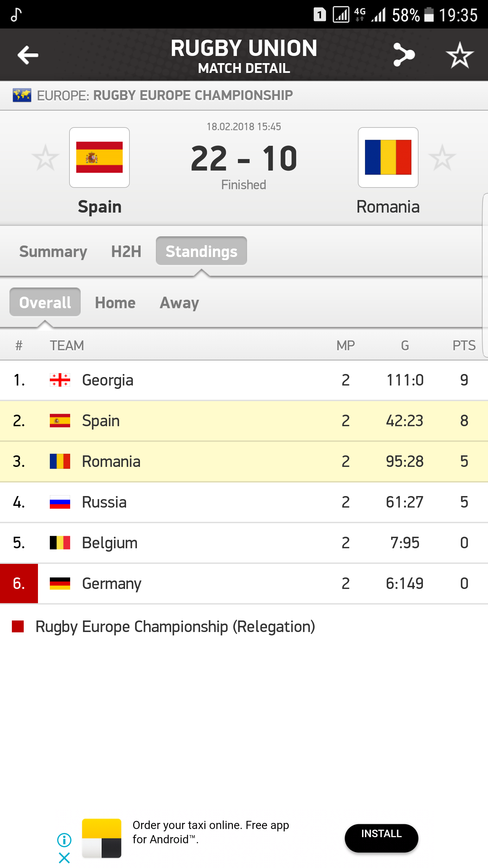Screen dimensions: 488x868
Task: Switch to the H2H tab
Action: coord(126,252)
